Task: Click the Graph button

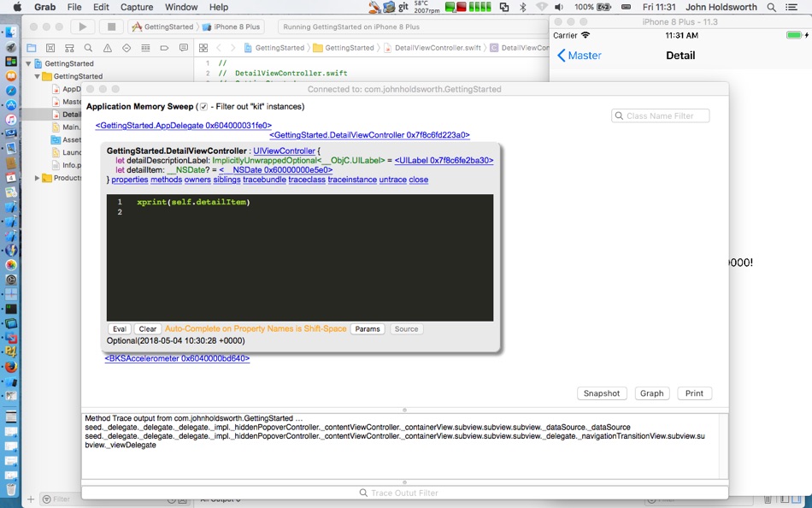Action: (652, 393)
